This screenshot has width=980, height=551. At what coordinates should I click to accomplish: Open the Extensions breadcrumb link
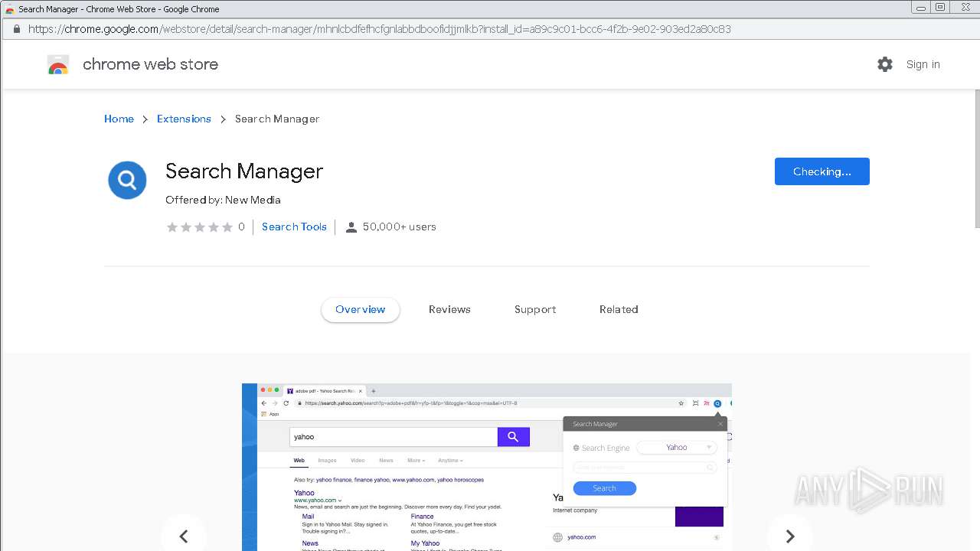click(184, 119)
